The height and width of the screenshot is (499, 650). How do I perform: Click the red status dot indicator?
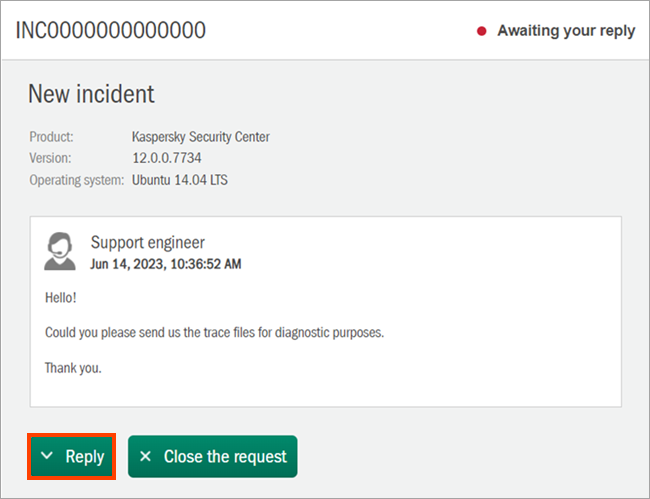click(x=482, y=31)
